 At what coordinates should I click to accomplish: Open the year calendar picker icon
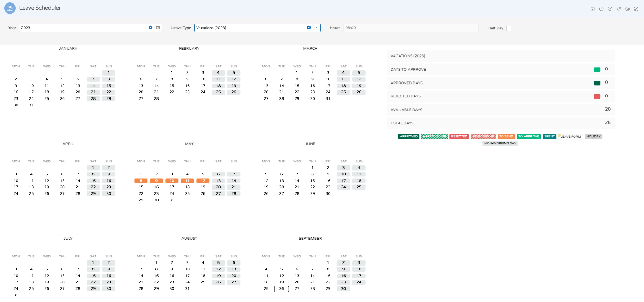tap(158, 28)
